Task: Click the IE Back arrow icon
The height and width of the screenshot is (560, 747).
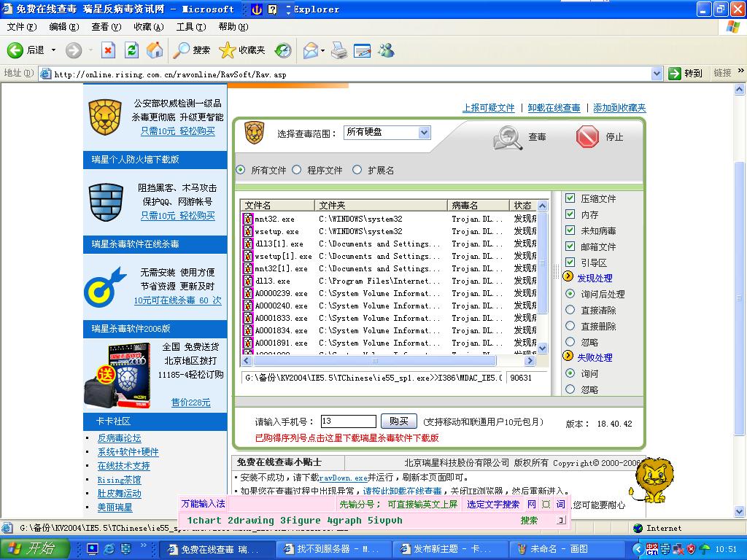Action: coord(15,50)
